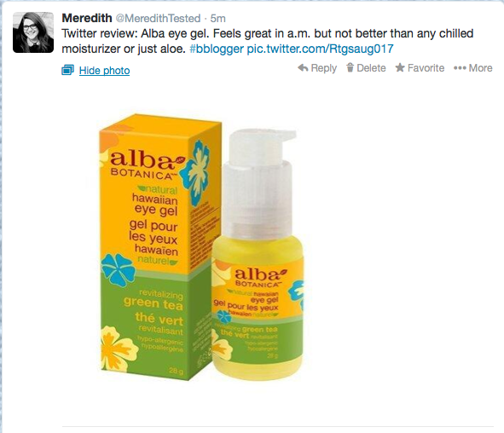504x433 pixels.
Task: Click the reply arrow icon
Action: pos(303,68)
